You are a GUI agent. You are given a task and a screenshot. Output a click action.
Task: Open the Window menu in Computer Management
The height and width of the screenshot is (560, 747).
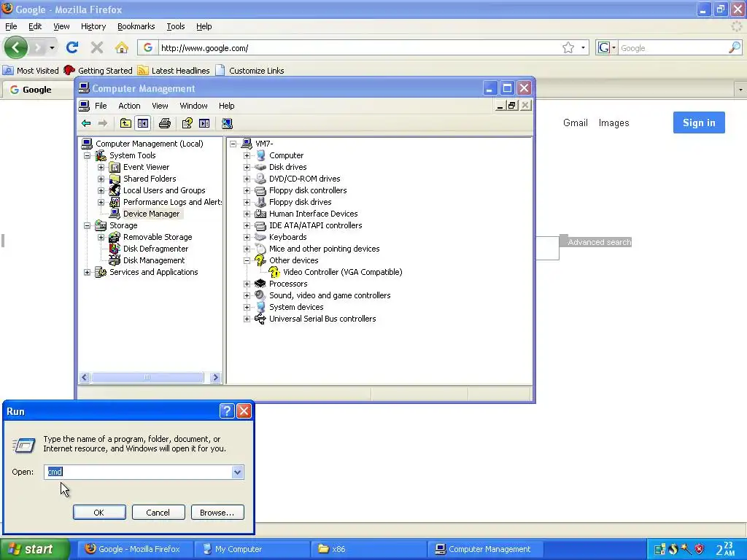193,106
